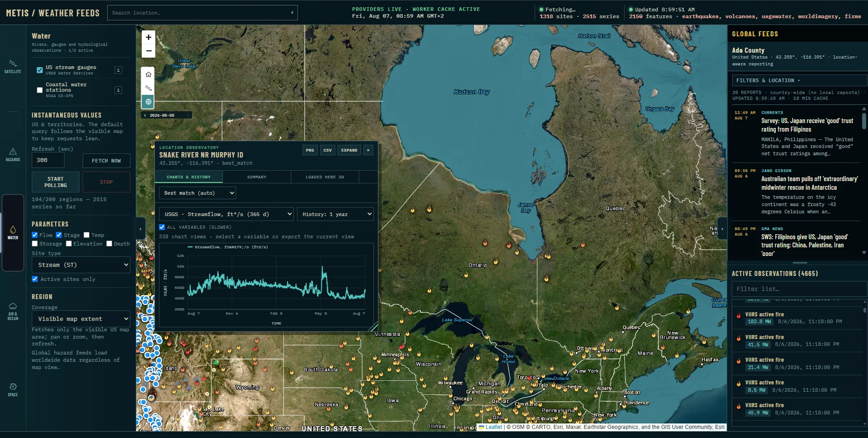This screenshot has width=868, height=438.
Task: Click the Fetch Now button
Action: [x=106, y=161]
